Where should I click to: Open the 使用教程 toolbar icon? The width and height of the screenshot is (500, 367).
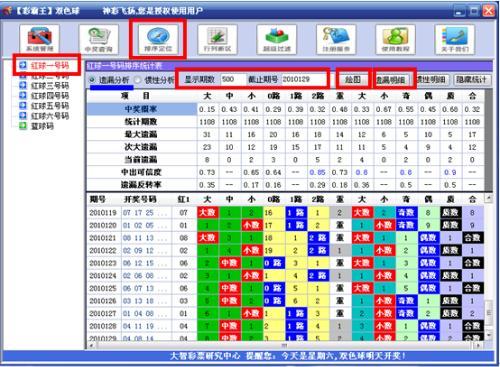395,39
